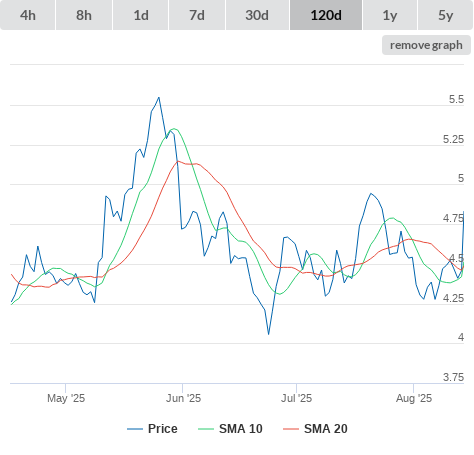Click the Jun '25 axis label

pos(183,398)
